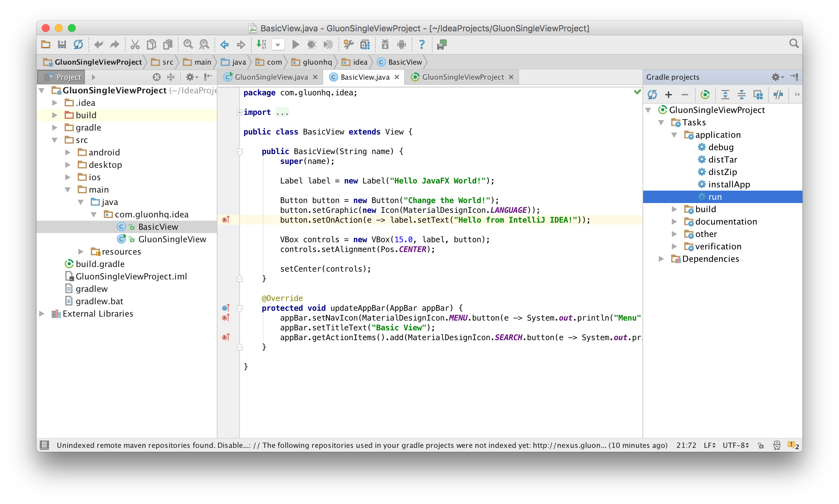Toggle tool window buttons at bottom-left corner

point(44,445)
